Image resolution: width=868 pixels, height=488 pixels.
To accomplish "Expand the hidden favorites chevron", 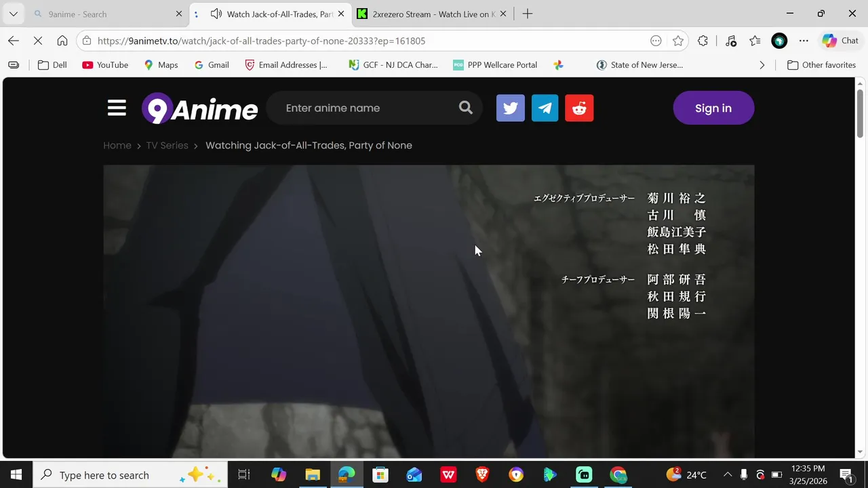I will pos(762,65).
